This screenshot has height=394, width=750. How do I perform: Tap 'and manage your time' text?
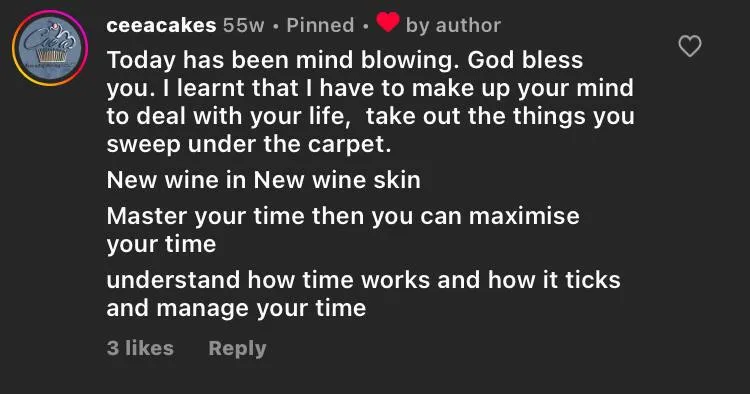click(x=236, y=308)
